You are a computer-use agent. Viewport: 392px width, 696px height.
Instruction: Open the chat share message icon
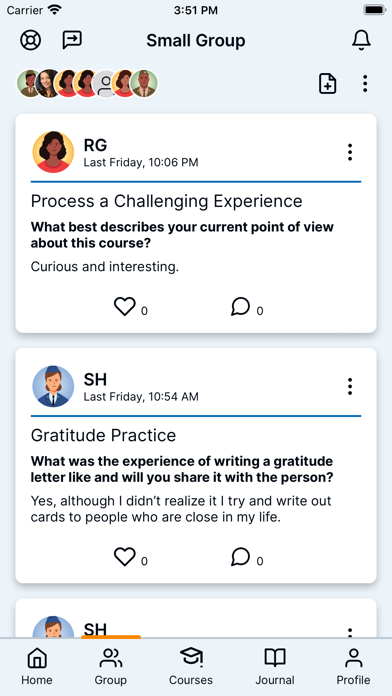[72, 40]
